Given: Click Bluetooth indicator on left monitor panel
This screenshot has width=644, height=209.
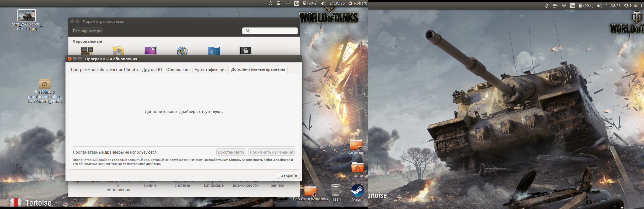Looking at the screenshot, I should pyautogui.click(x=271, y=3).
